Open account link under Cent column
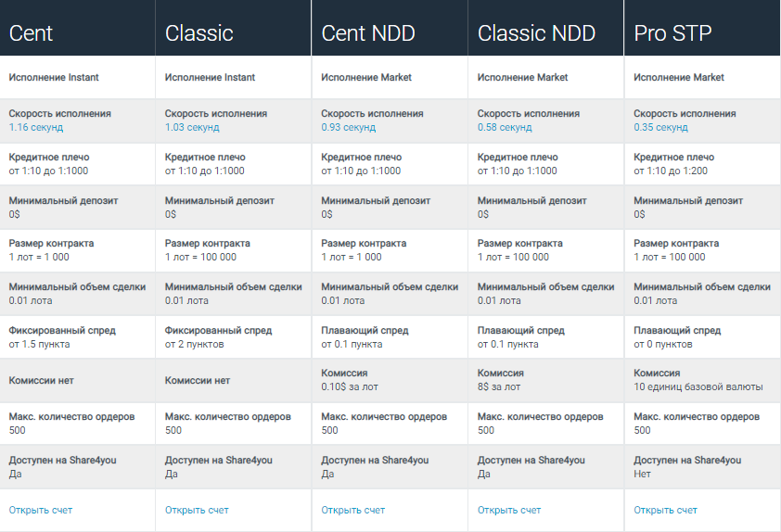781x532 pixels. coord(40,510)
